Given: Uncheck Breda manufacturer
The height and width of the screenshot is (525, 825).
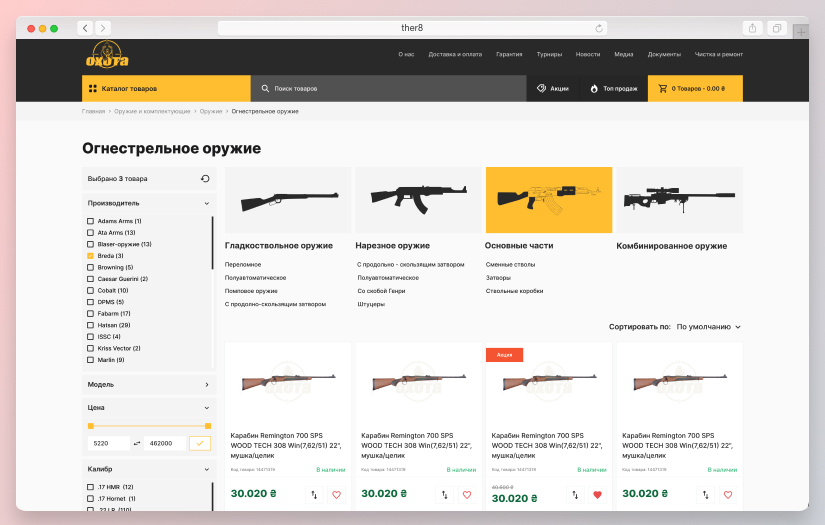Looking at the screenshot, I should (90, 256).
